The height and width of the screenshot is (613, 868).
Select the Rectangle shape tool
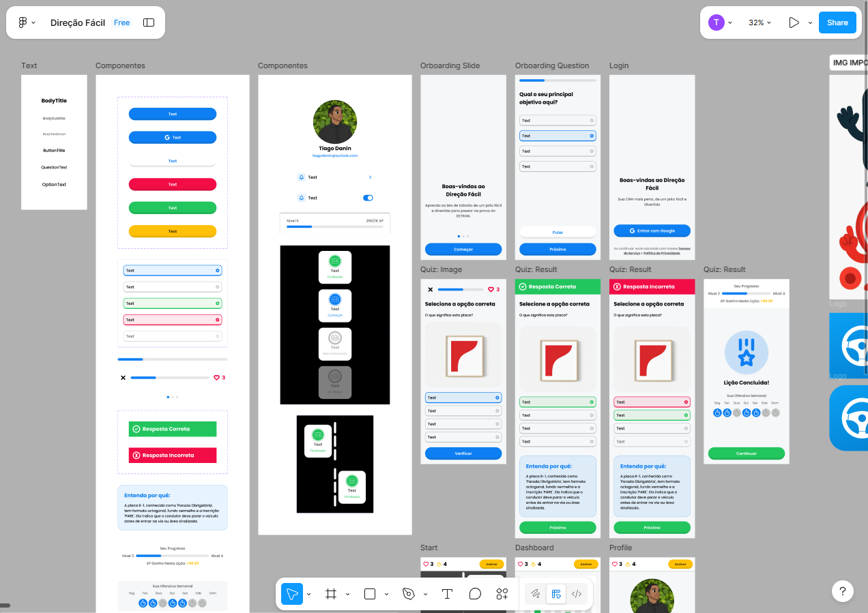[370, 594]
